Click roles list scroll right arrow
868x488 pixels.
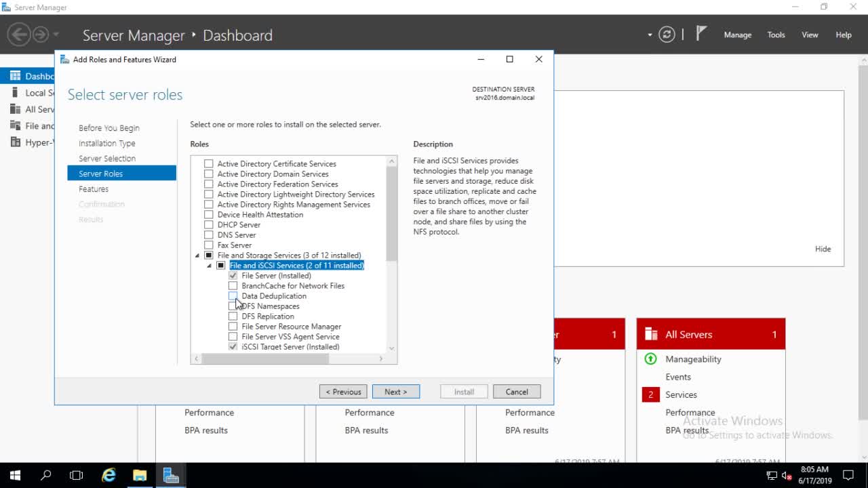coord(381,359)
